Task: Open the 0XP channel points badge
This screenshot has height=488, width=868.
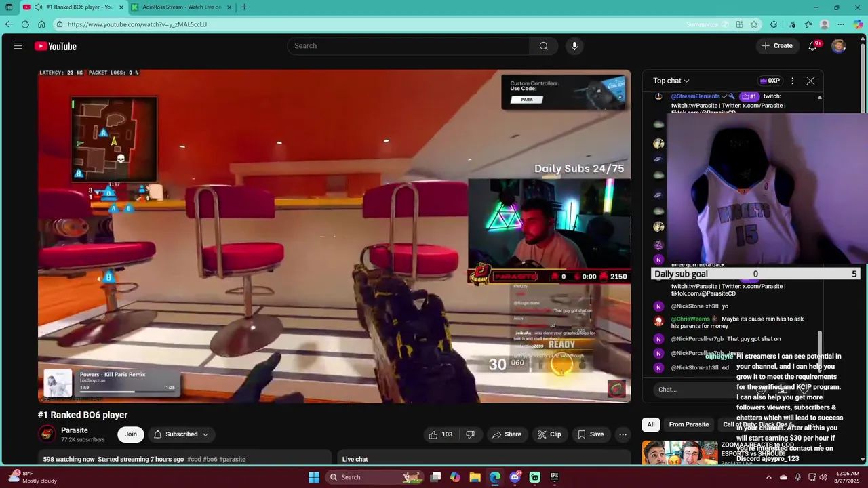Action: (x=769, y=81)
